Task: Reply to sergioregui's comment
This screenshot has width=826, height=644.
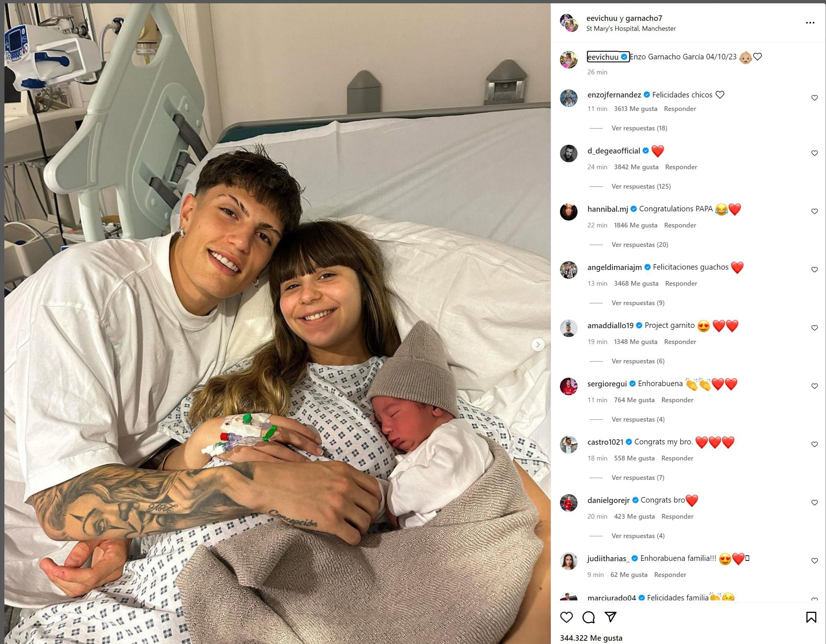Action: (x=677, y=400)
